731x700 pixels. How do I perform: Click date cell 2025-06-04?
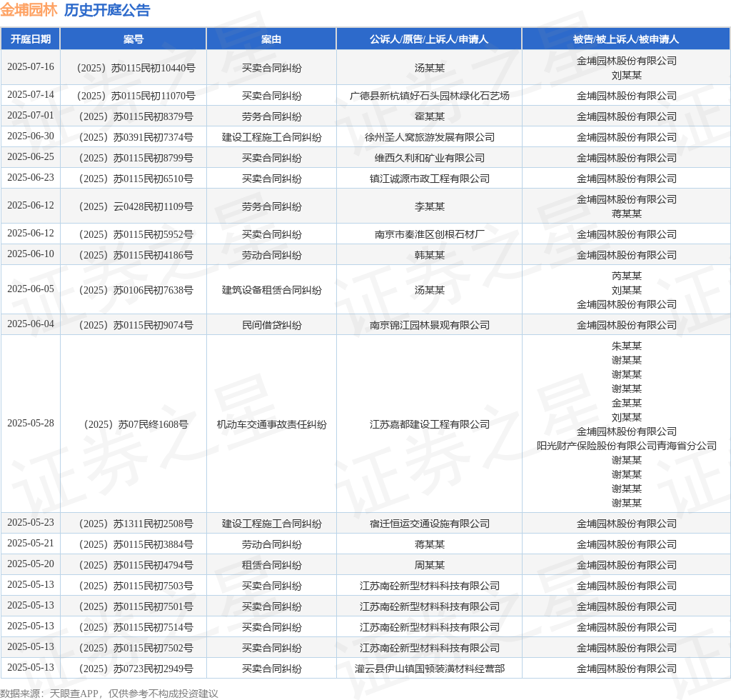tap(31, 324)
